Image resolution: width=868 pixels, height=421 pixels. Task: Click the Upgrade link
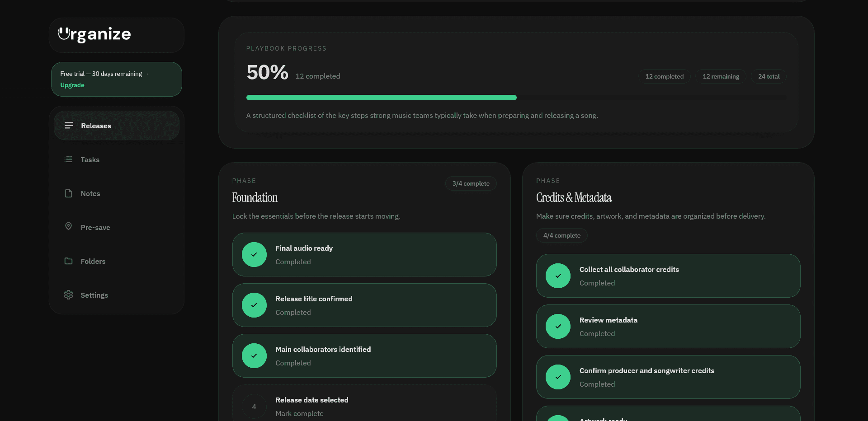click(x=72, y=85)
